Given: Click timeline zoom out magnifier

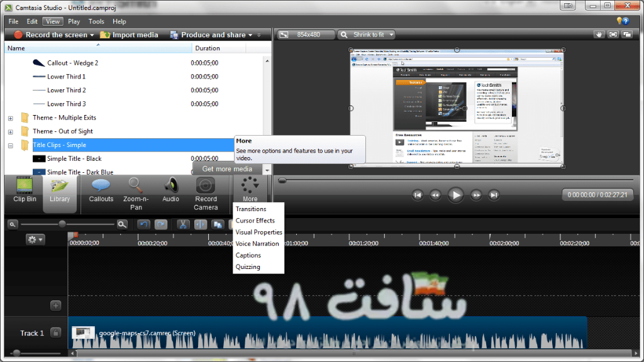Looking at the screenshot, I should pos(13,224).
